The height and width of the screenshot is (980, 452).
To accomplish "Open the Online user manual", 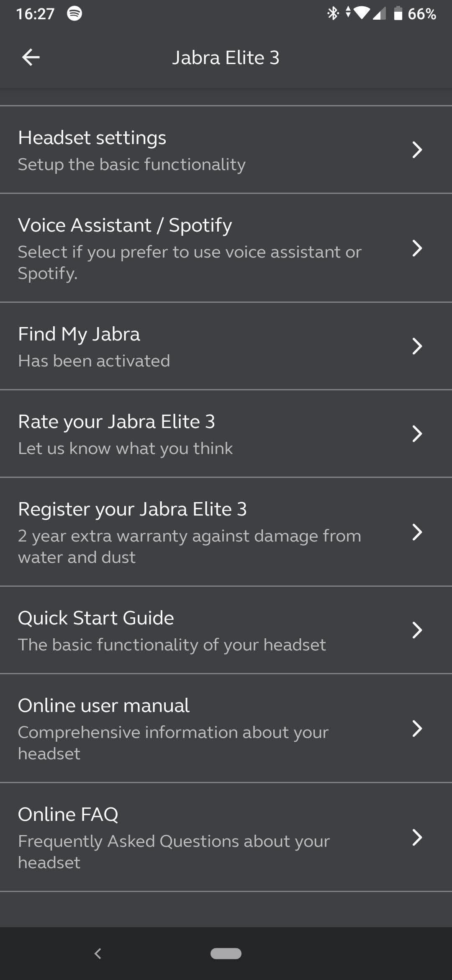I will pos(103,706).
